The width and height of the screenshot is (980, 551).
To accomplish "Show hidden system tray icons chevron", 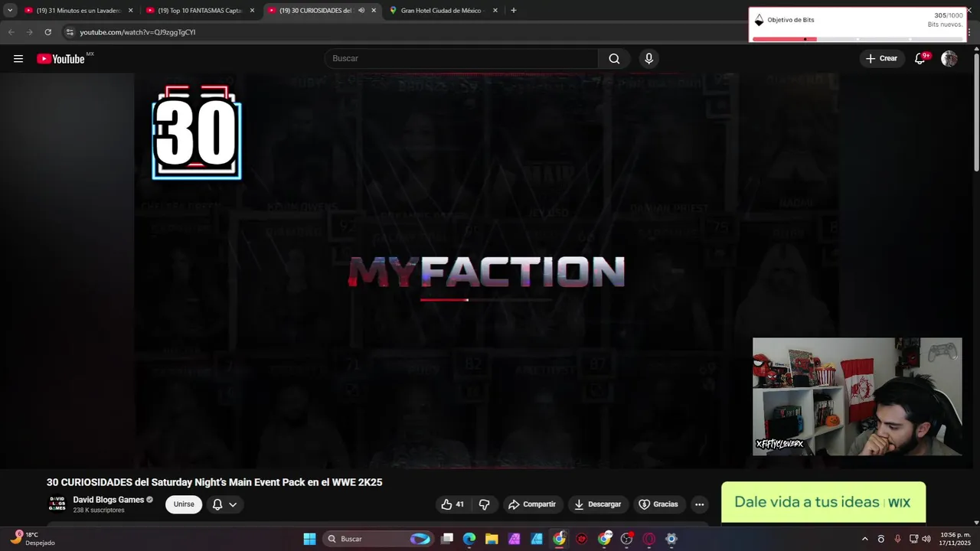I will (864, 539).
